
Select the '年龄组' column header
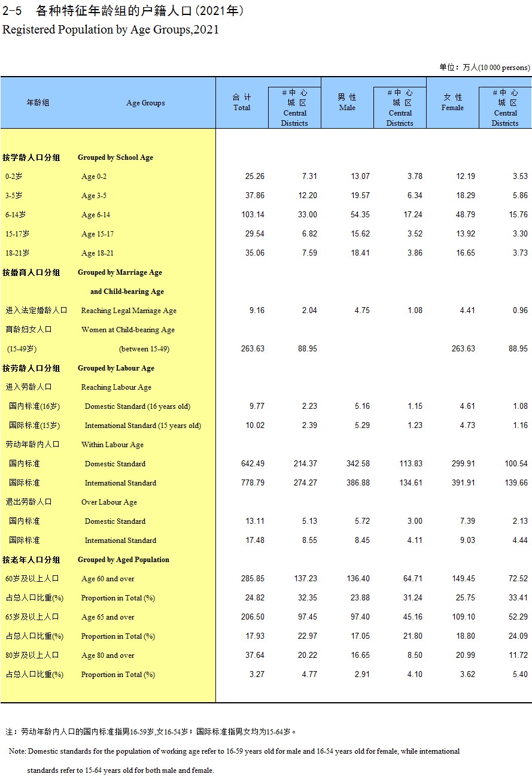tap(38, 103)
